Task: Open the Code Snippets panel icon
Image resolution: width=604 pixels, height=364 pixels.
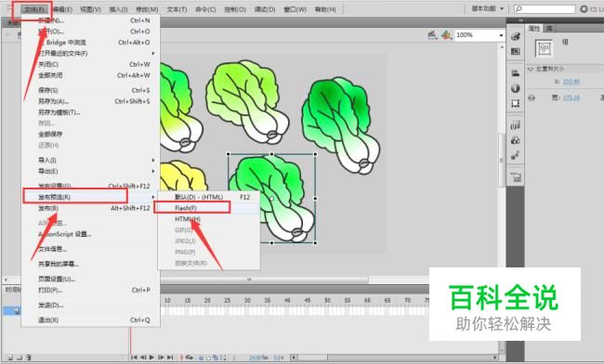Action: coord(516,125)
